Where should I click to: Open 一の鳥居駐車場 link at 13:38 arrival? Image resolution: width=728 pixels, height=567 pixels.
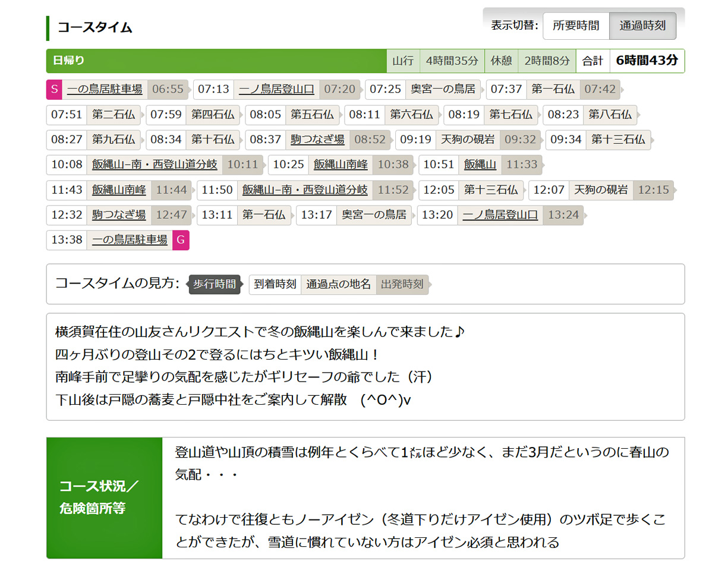(x=130, y=240)
